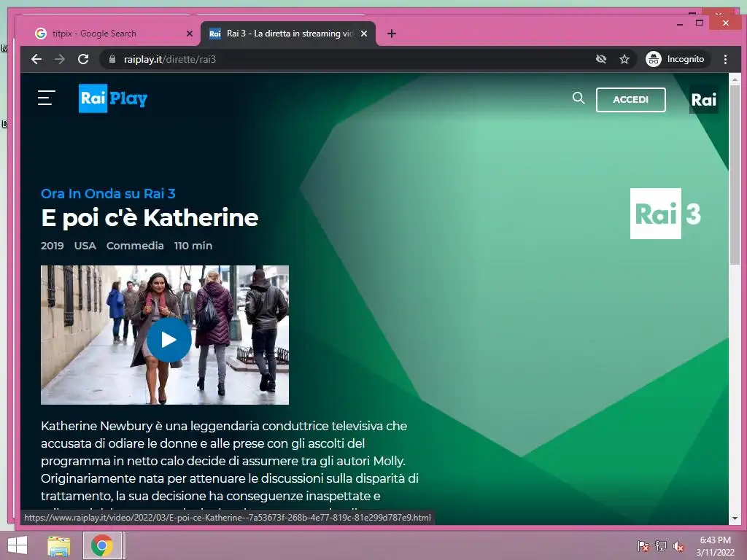The width and height of the screenshot is (747, 560).
Task: Click the 'Ora In Onda su Rai 3' label
Action: click(108, 193)
